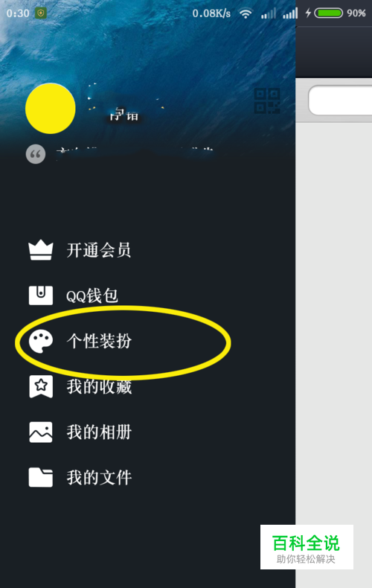Open the QR code icon

(267, 100)
